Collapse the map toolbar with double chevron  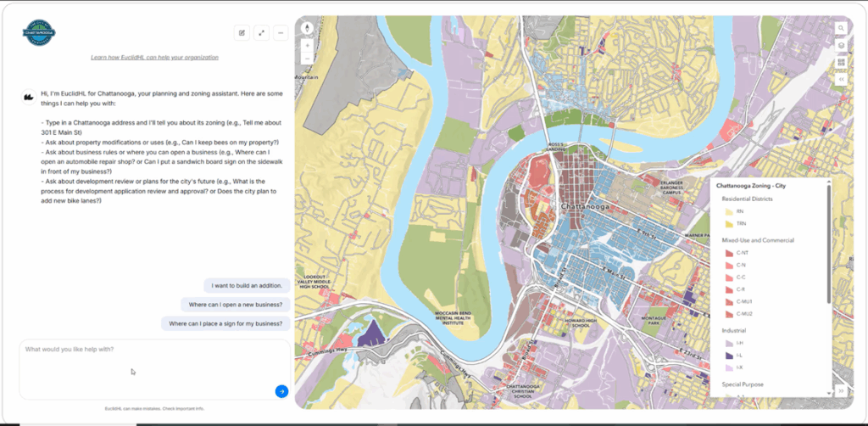(841, 79)
